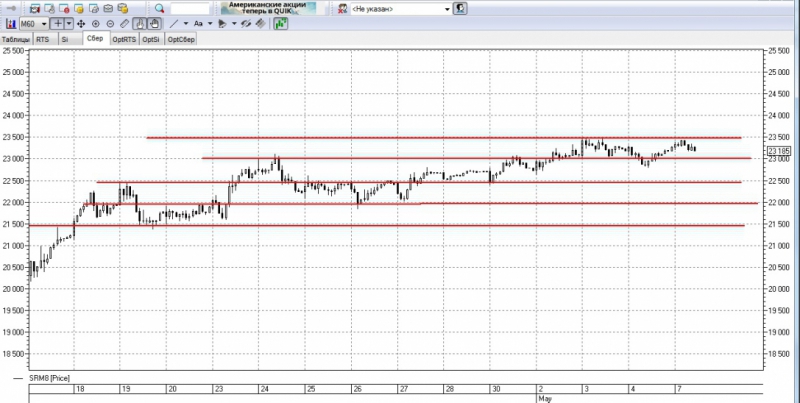The height and width of the screenshot is (403, 800).
Task: Open the crosshair tool dropdown arrow
Action: (x=69, y=23)
